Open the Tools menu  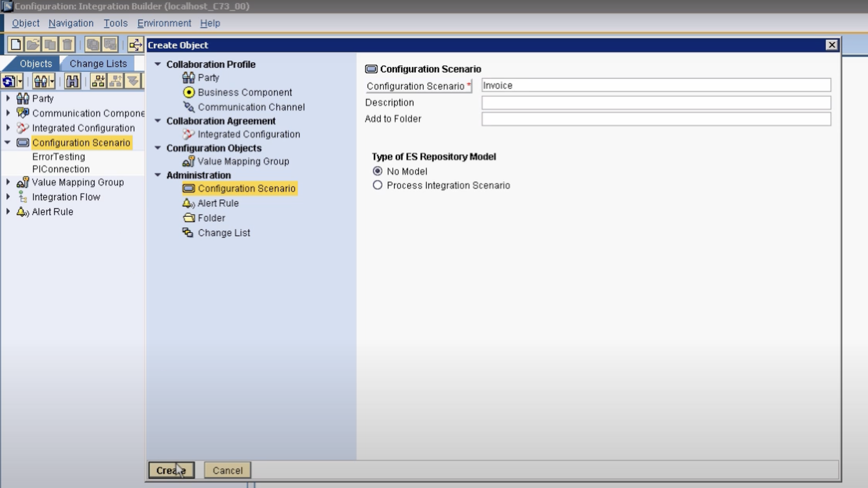(x=115, y=23)
